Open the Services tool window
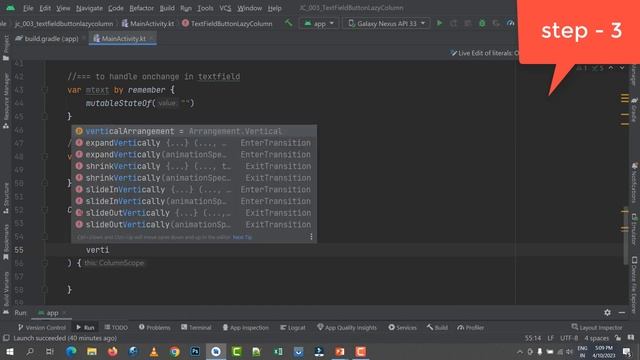This screenshot has height=360, width=640. [x=402, y=327]
